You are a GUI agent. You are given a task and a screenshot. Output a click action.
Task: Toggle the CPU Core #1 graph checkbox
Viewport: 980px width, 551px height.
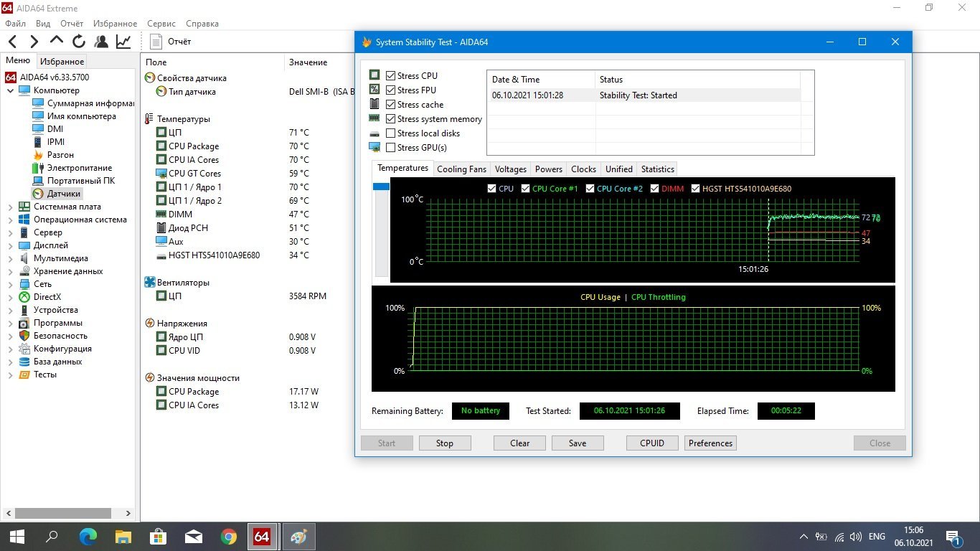tap(526, 189)
